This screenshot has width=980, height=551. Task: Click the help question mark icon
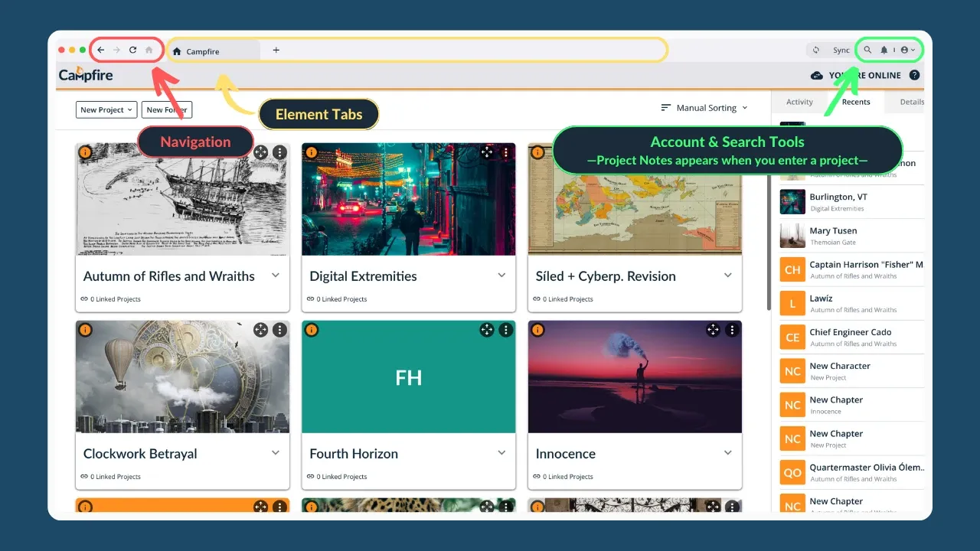(914, 75)
